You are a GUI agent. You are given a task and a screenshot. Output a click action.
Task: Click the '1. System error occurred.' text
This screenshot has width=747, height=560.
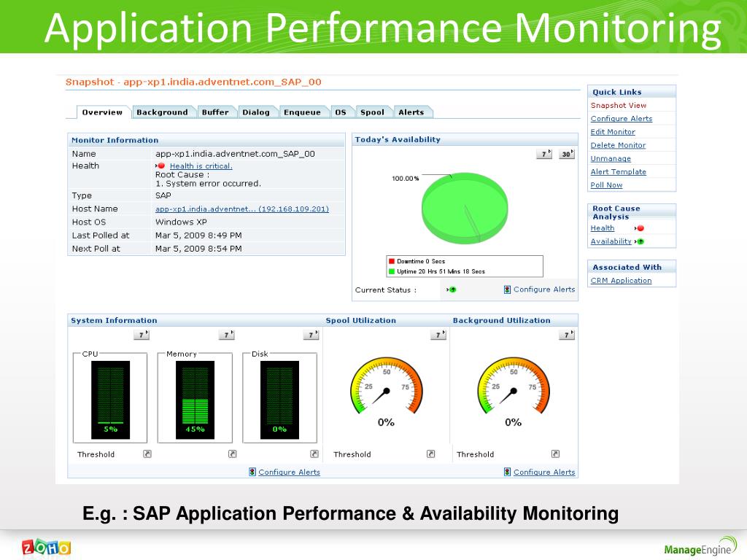click(x=208, y=183)
